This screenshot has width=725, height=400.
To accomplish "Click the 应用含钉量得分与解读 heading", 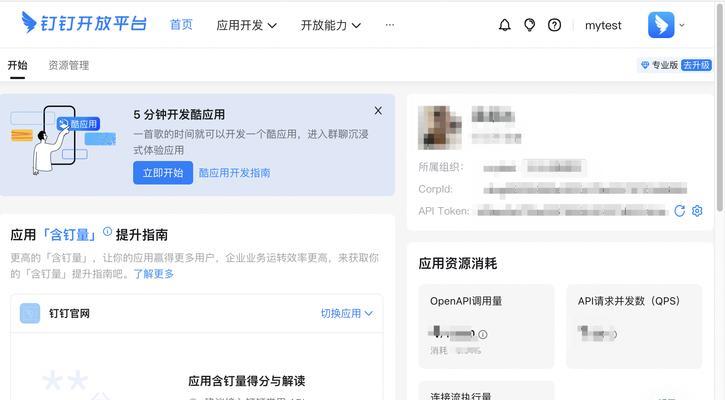I will tap(247, 381).
